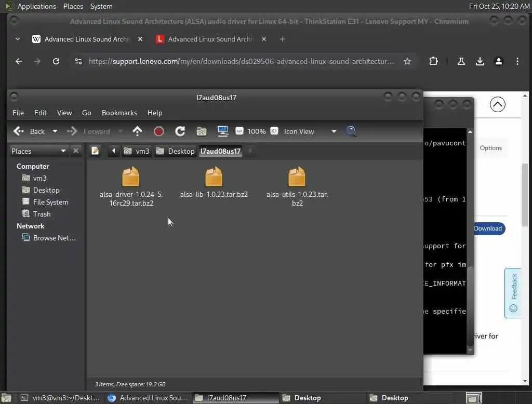
Task: Zoom in with the plus icon
Action: click(x=274, y=131)
